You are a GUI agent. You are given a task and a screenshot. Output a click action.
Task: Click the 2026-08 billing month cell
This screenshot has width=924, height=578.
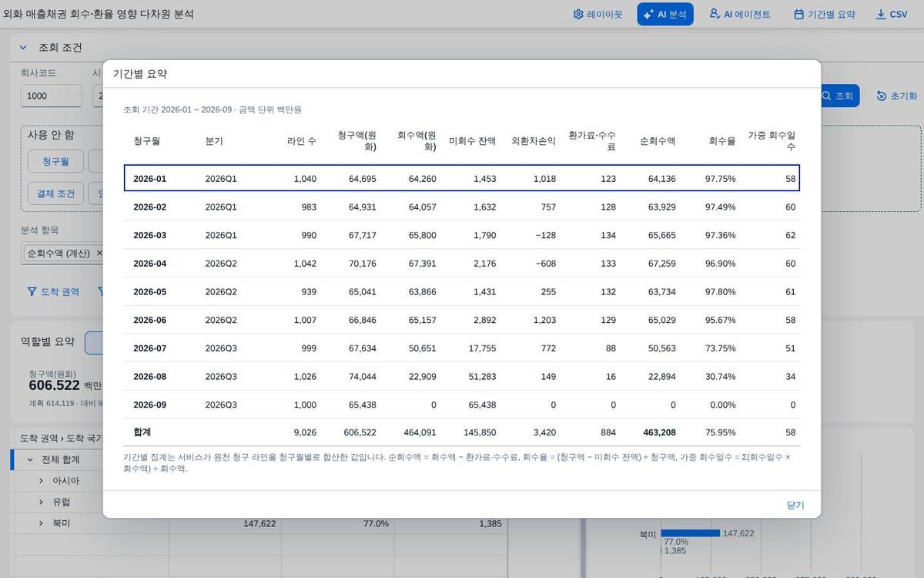(149, 377)
